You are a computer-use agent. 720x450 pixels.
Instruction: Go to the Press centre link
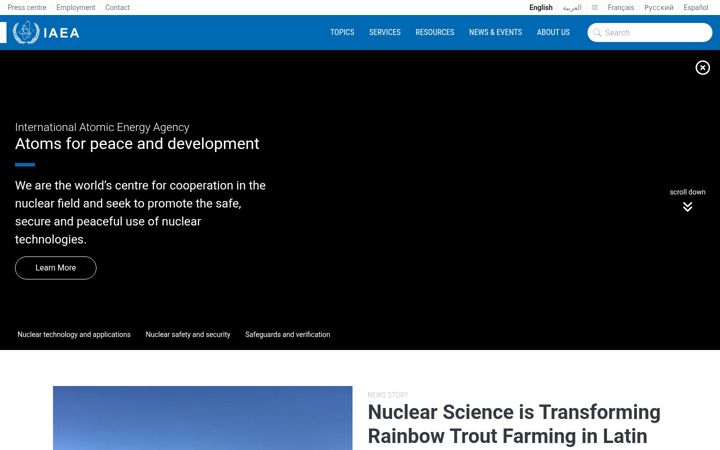[27, 7]
